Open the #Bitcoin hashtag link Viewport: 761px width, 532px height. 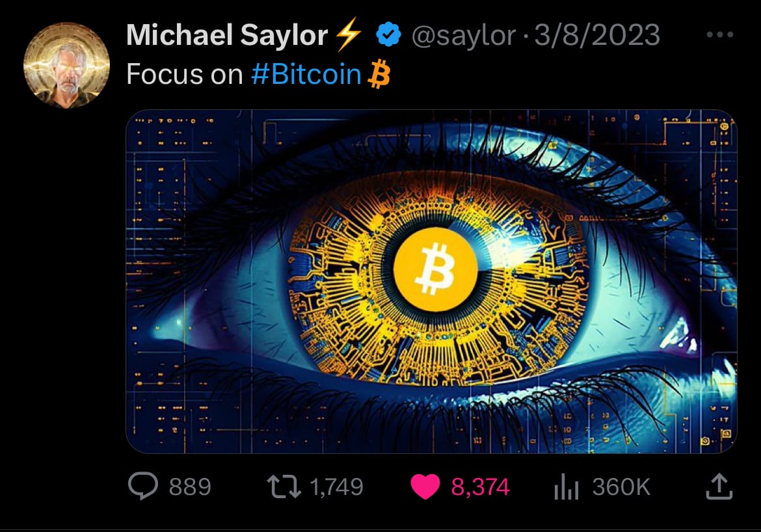306,74
